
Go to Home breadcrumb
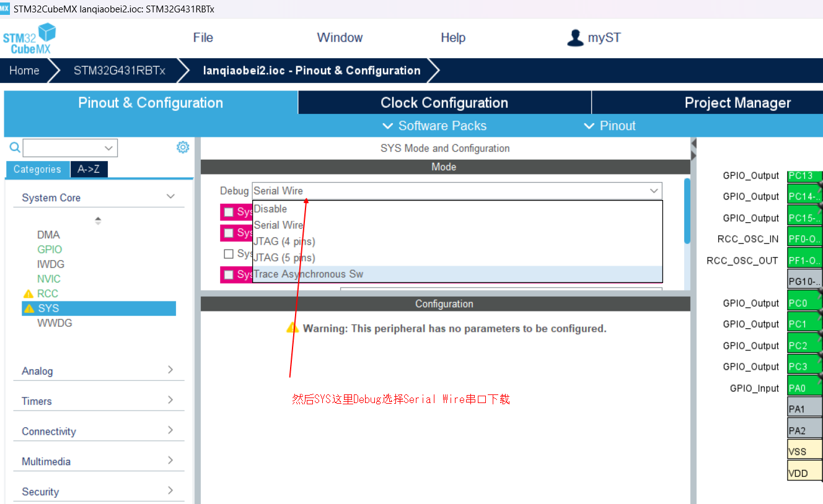pos(24,71)
